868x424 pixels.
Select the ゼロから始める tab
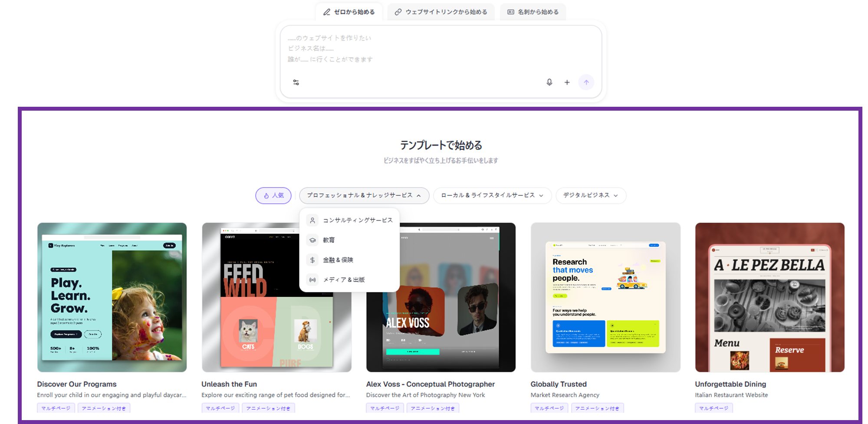point(349,12)
